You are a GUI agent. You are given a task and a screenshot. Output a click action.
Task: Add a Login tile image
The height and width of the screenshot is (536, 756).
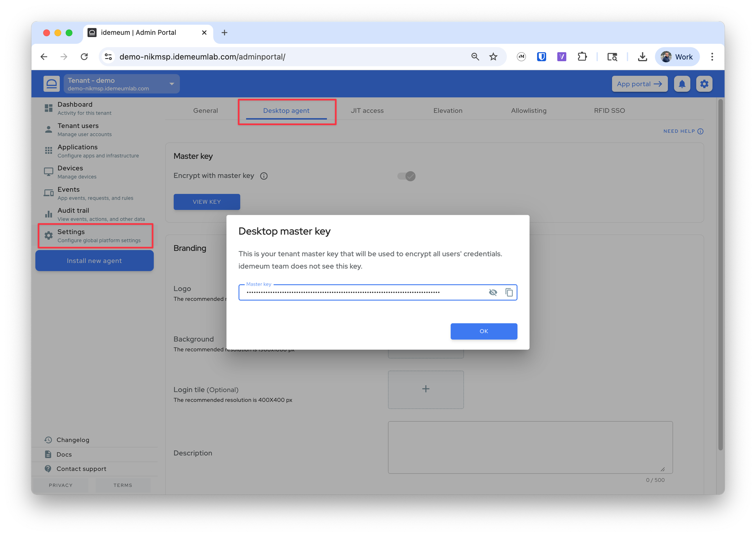coord(426,389)
